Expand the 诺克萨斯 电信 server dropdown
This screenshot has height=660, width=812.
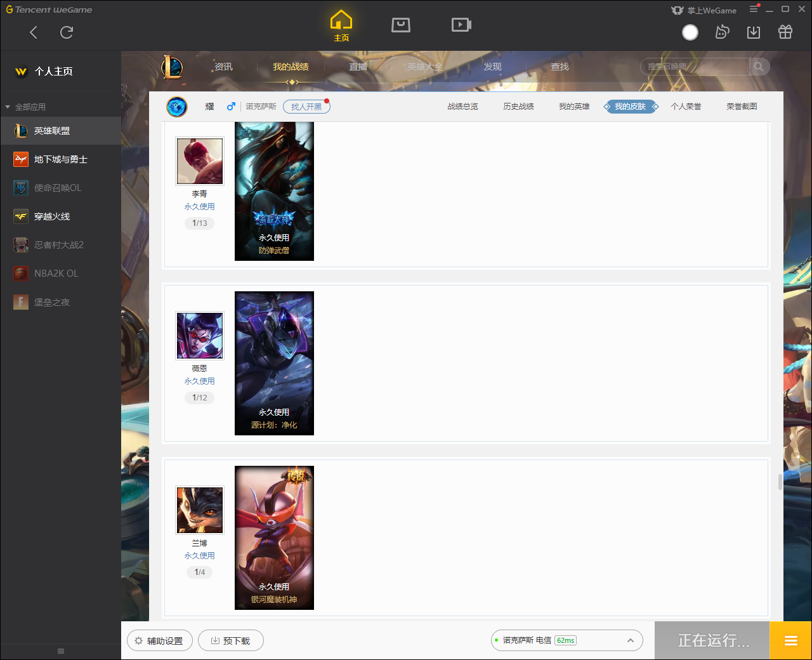pyautogui.click(x=567, y=640)
